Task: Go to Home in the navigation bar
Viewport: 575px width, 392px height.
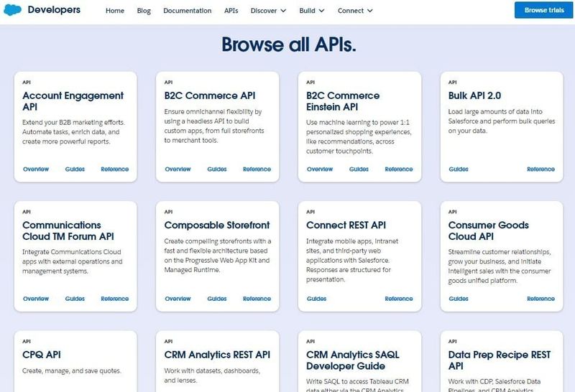Action: pos(115,11)
